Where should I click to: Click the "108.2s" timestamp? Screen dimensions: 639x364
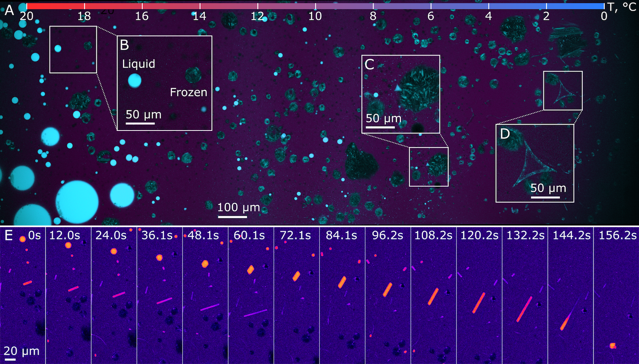click(x=433, y=235)
